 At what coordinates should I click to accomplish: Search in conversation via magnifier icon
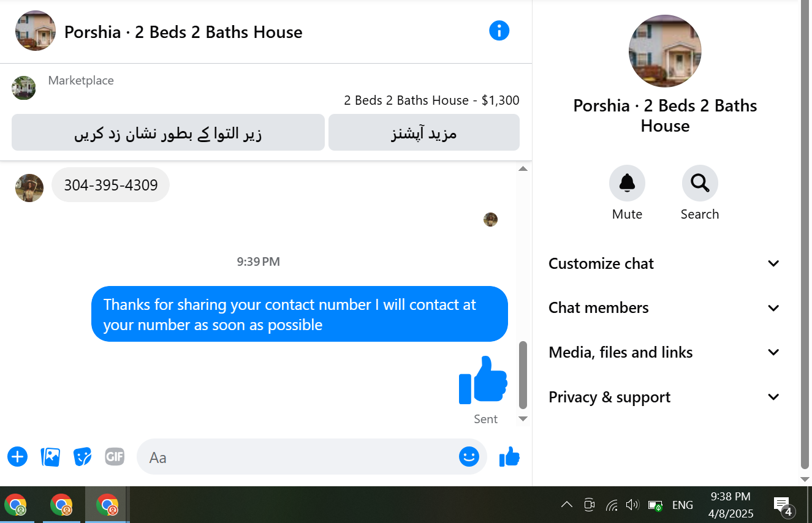click(700, 183)
